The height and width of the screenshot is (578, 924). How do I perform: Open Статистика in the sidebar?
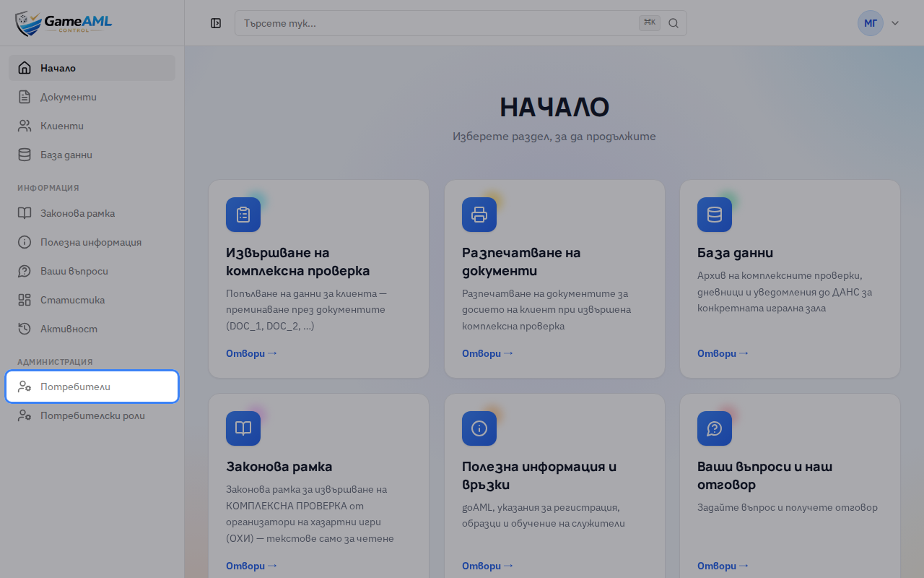coord(92,300)
